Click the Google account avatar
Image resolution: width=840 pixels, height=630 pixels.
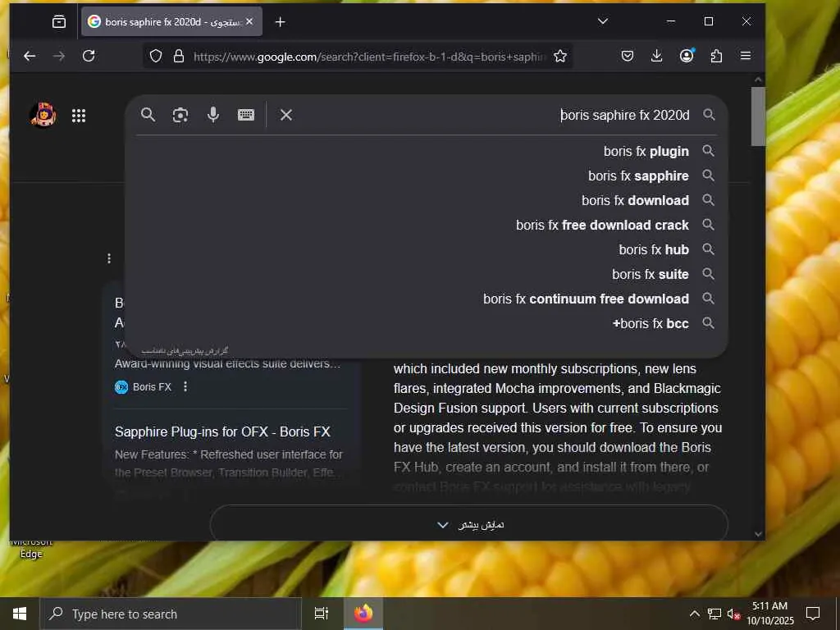click(43, 115)
